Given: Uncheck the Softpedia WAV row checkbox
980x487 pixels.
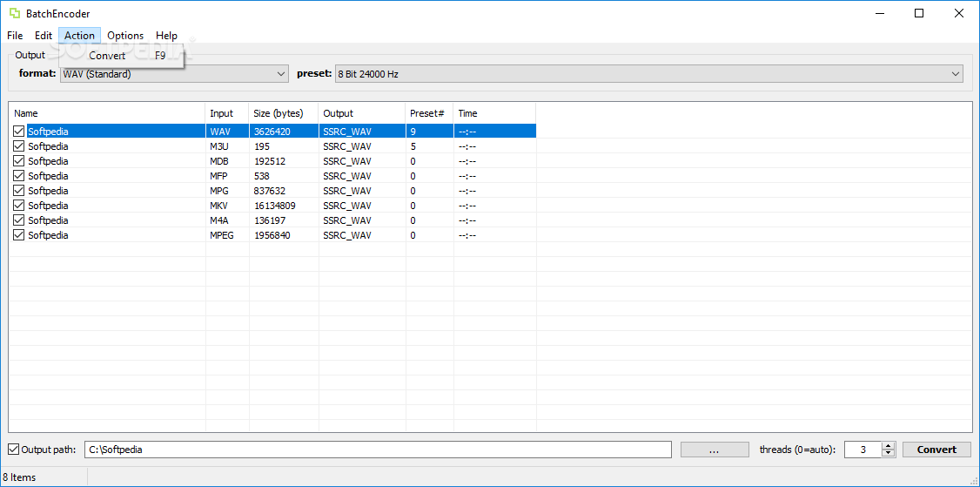Looking at the screenshot, I should point(19,132).
